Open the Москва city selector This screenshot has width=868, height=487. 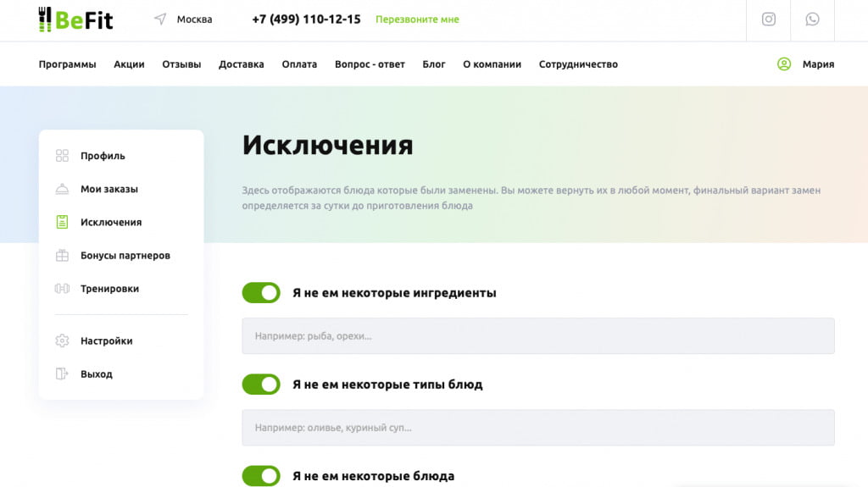click(194, 19)
